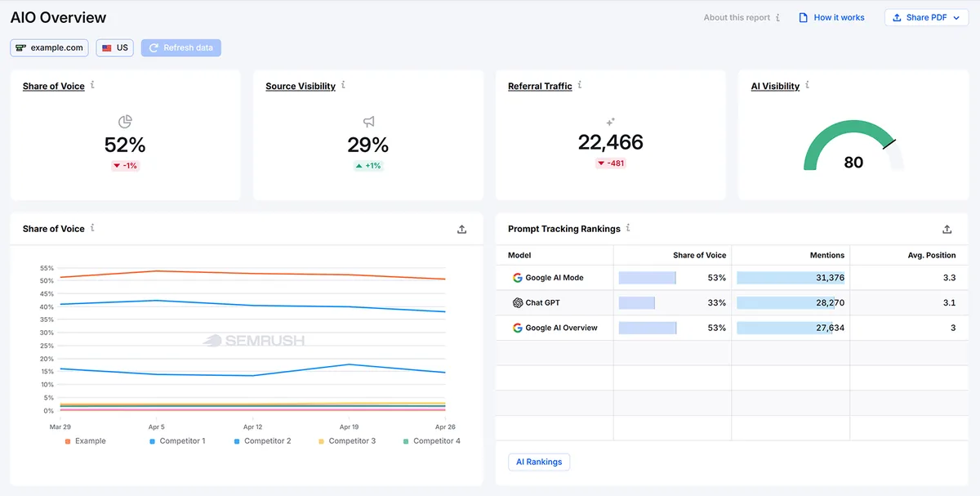Open the AI Visibility card title link
Image resolution: width=980 pixels, height=496 pixels.
[775, 86]
